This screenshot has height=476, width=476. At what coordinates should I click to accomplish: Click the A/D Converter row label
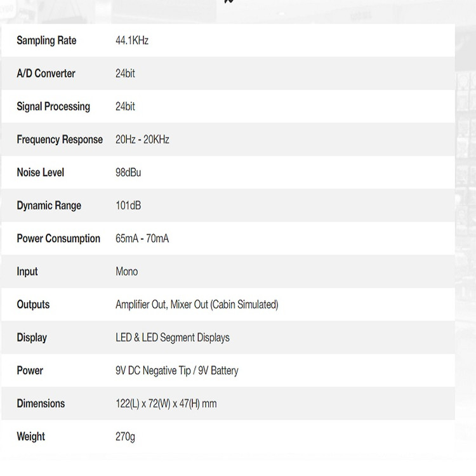point(46,74)
